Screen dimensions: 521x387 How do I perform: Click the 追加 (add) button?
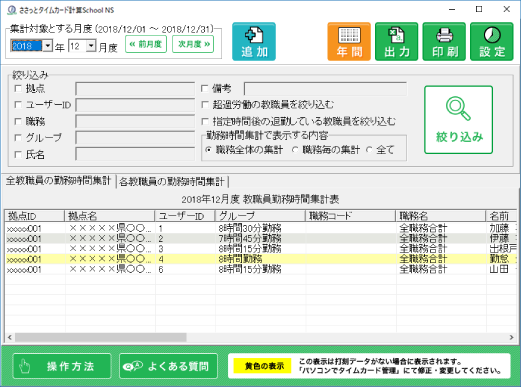pos(254,42)
